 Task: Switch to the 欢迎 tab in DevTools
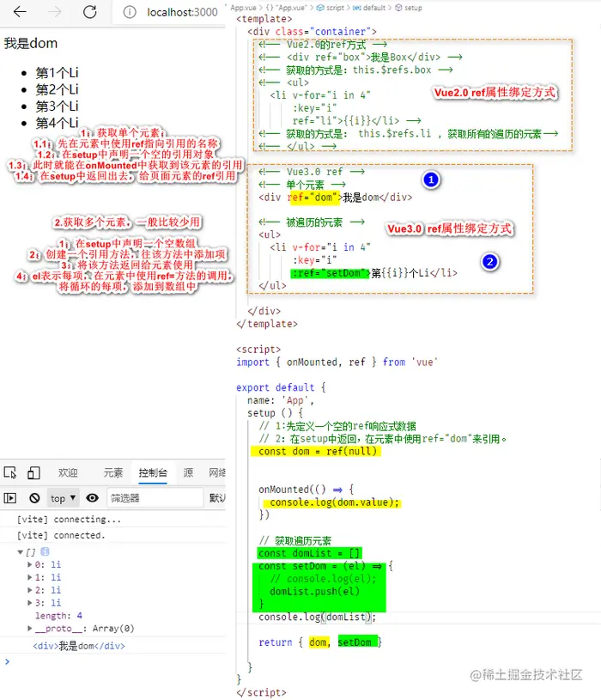pos(68,472)
